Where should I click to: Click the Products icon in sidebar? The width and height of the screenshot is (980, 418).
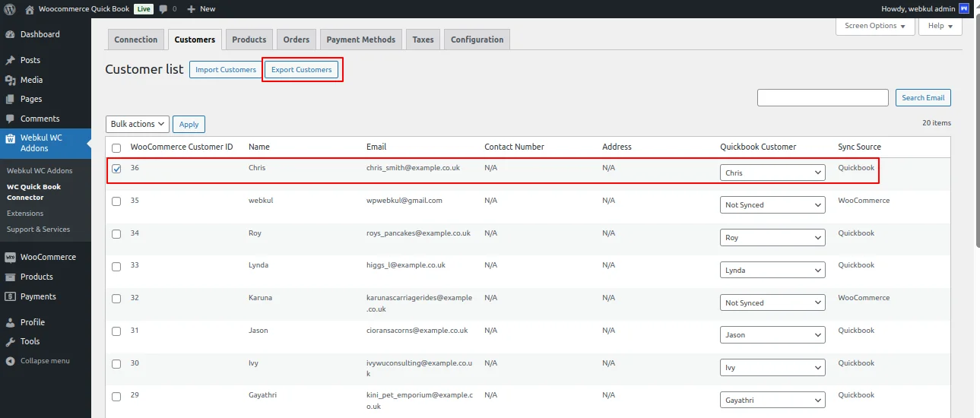11,277
